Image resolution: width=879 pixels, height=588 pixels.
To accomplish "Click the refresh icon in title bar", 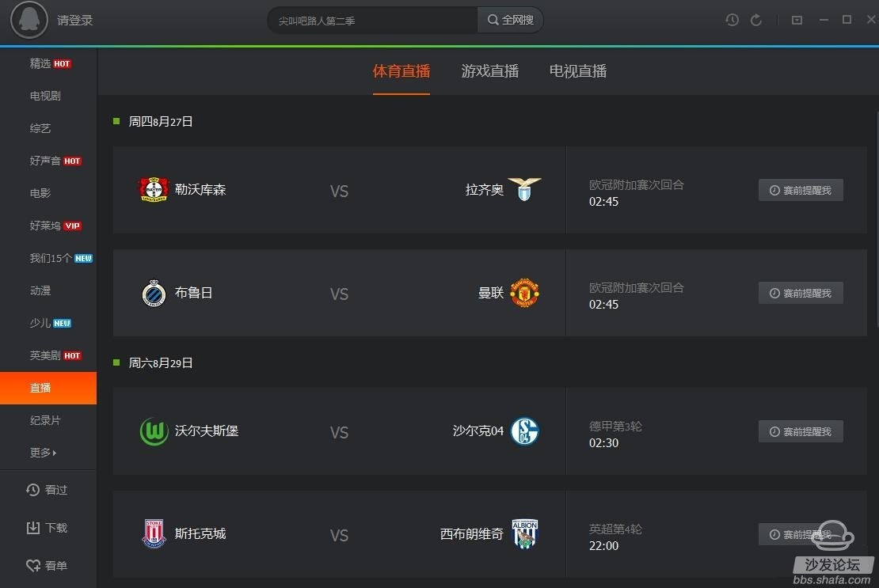I will (x=756, y=20).
